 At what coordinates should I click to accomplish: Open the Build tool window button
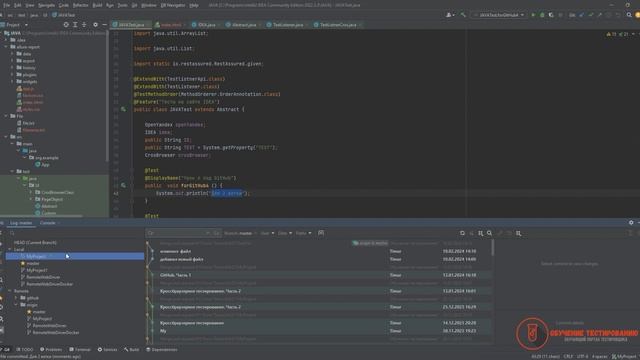tap(131, 349)
